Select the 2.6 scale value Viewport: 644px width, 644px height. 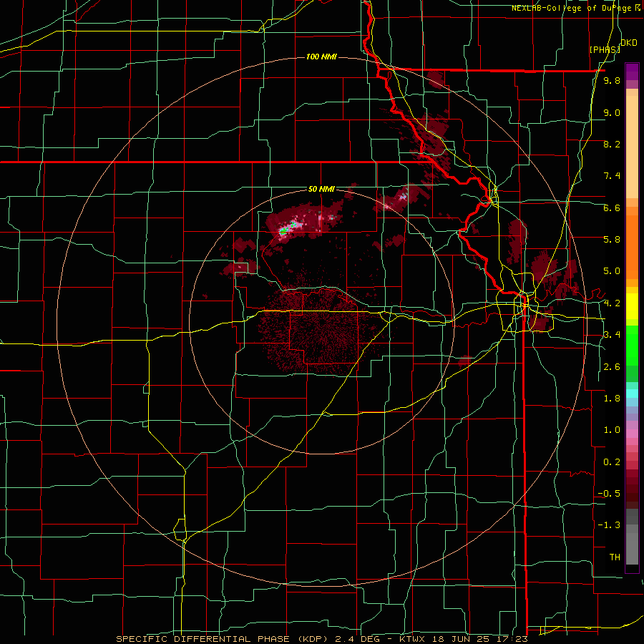tap(612, 367)
